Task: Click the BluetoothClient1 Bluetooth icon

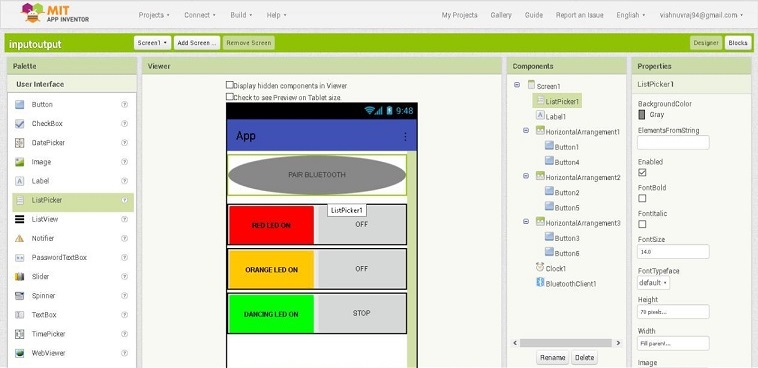Action: point(540,282)
